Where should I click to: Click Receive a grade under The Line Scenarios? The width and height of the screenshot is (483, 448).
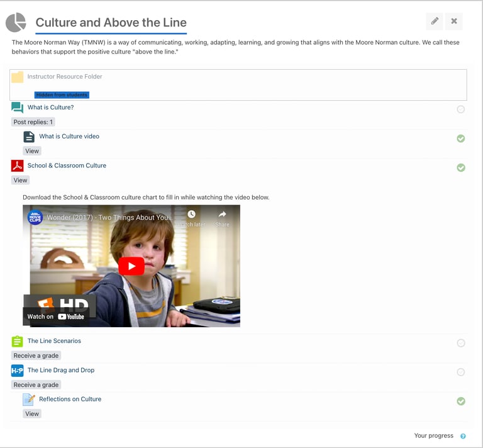coord(36,356)
